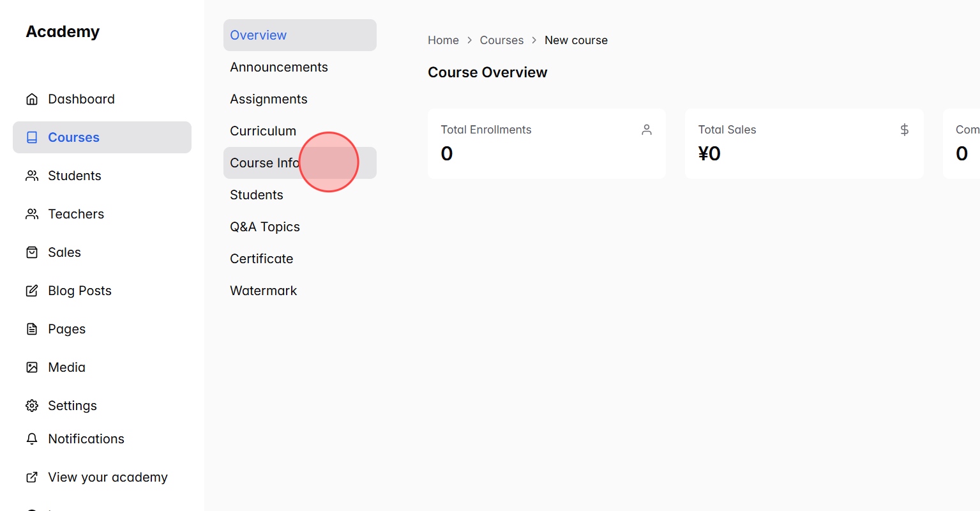Click the Sales bag icon
980x511 pixels.
coord(32,252)
